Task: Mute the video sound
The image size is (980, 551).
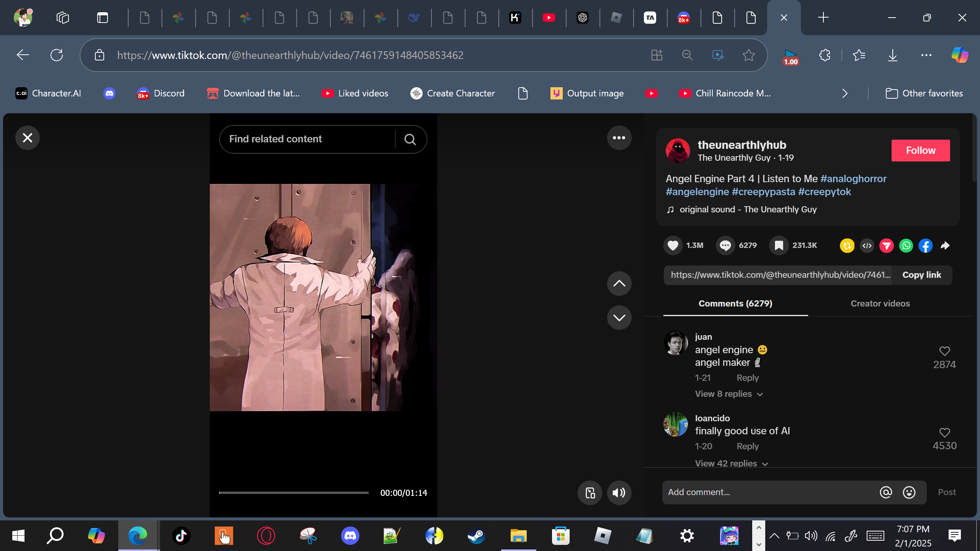Action: pyautogui.click(x=619, y=493)
